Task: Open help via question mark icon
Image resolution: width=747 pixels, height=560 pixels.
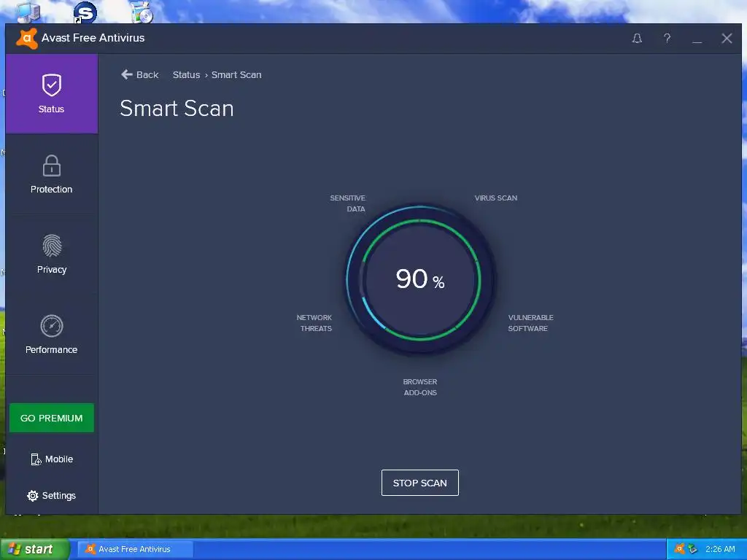Action: click(x=667, y=39)
